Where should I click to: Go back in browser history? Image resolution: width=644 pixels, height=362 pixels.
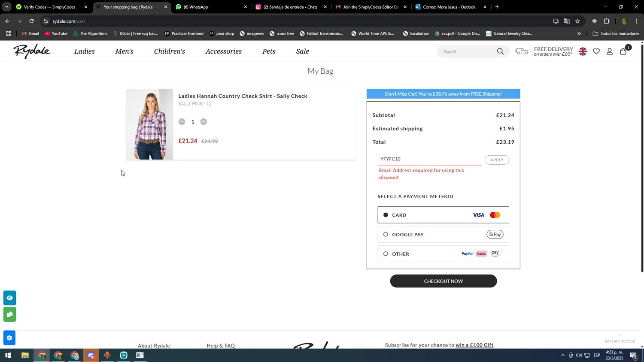click(7, 21)
